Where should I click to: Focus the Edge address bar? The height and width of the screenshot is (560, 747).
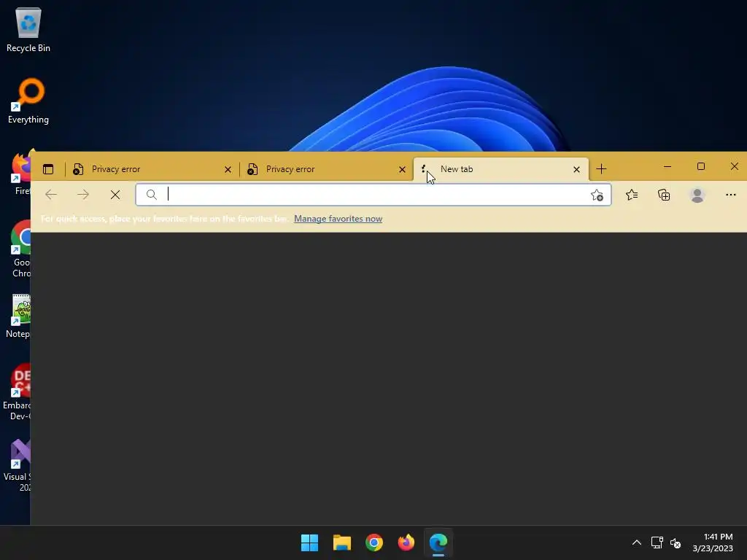[373, 195]
